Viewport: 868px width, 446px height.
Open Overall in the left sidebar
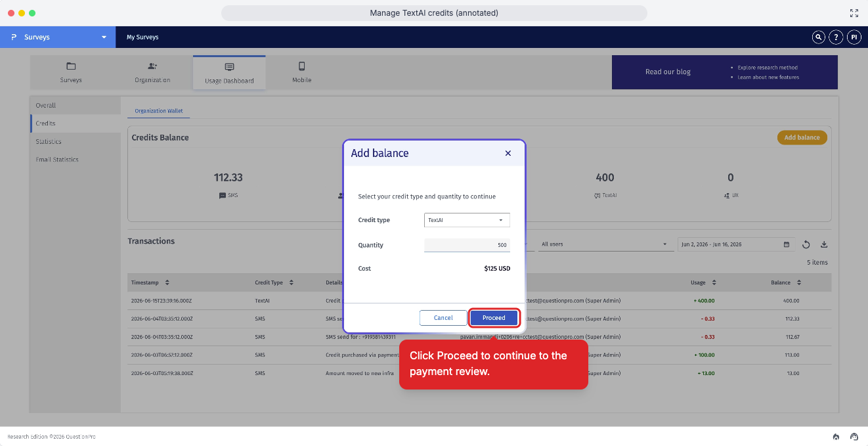(76, 105)
